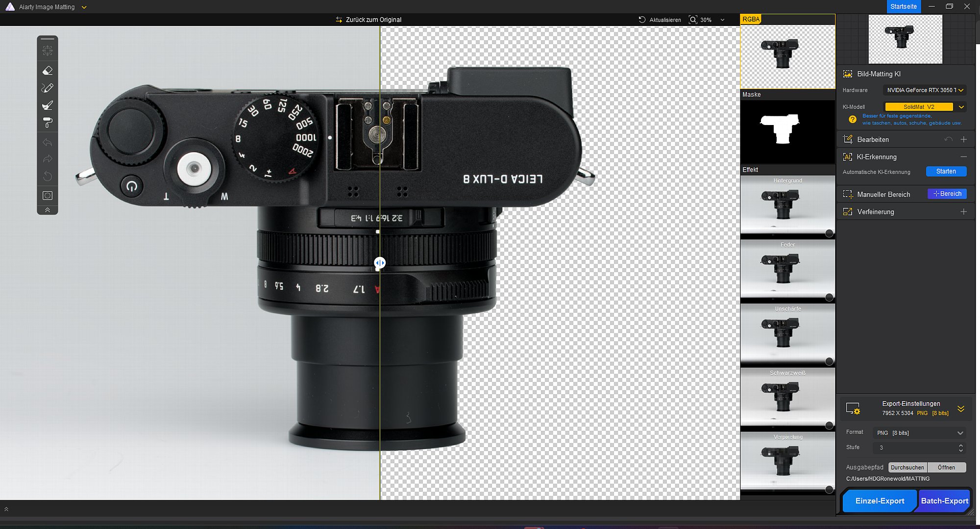Click the Aiarty app logo
The height and width of the screenshot is (529, 980).
10,7
